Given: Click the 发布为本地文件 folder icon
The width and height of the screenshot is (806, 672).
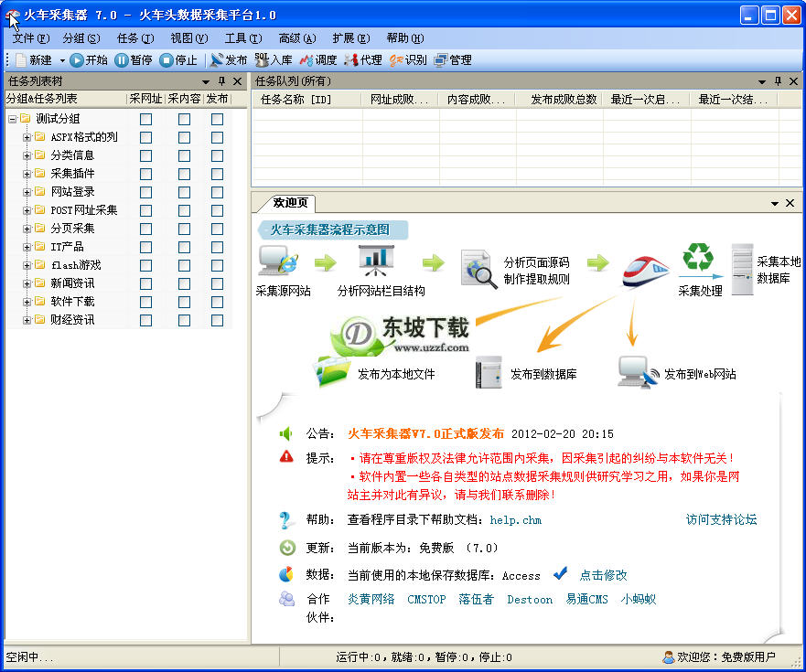Looking at the screenshot, I should click(x=333, y=371).
